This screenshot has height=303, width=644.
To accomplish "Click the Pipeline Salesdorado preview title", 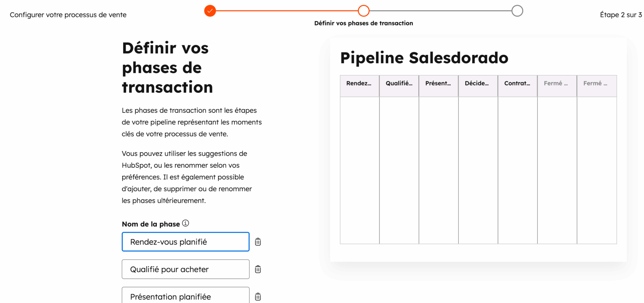I will [424, 58].
